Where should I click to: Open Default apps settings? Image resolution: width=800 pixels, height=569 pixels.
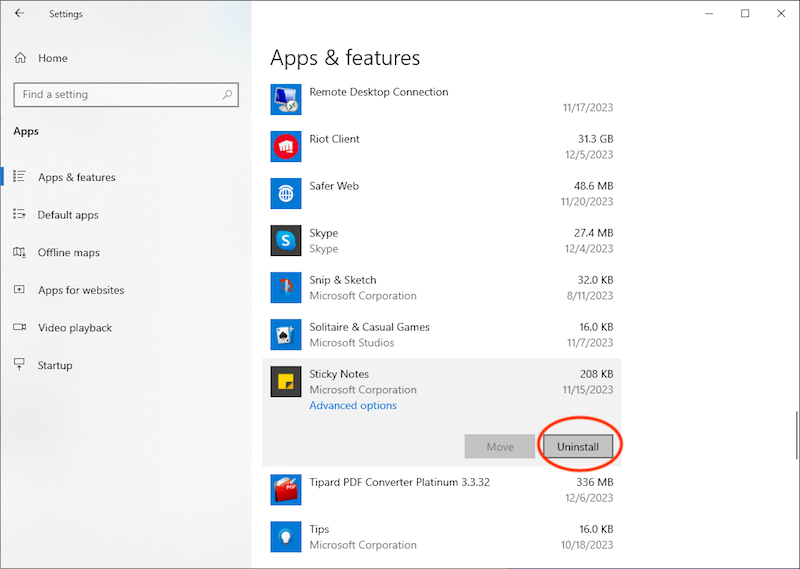click(68, 215)
